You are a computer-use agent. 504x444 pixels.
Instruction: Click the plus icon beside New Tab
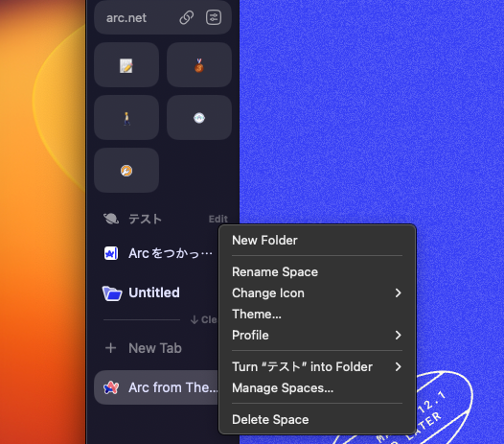[x=111, y=348]
